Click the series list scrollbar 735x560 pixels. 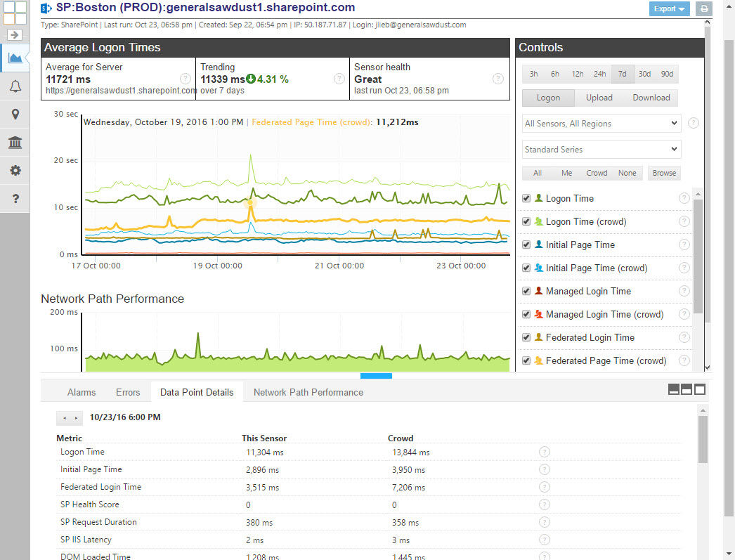(x=698, y=256)
